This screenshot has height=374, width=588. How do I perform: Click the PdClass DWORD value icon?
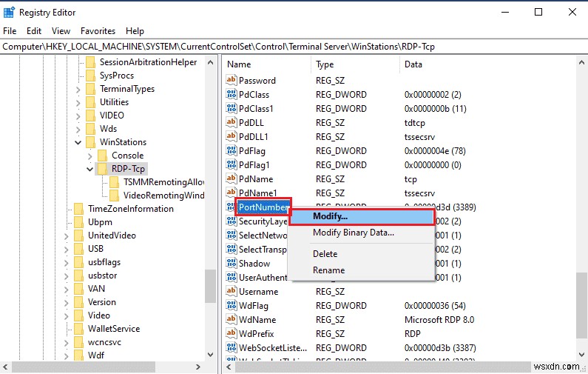pos(231,94)
